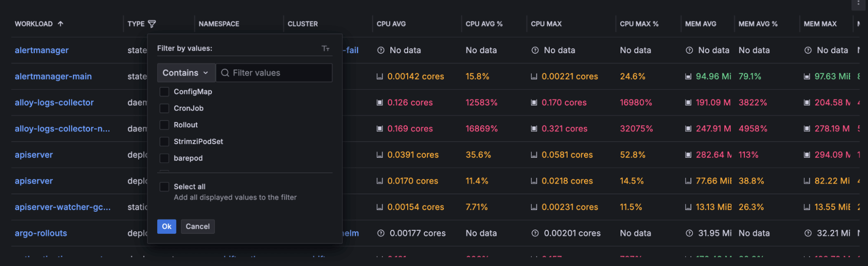
Task: Click the NAMESPACE column header
Action: pyautogui.click(x=219, y=24)
